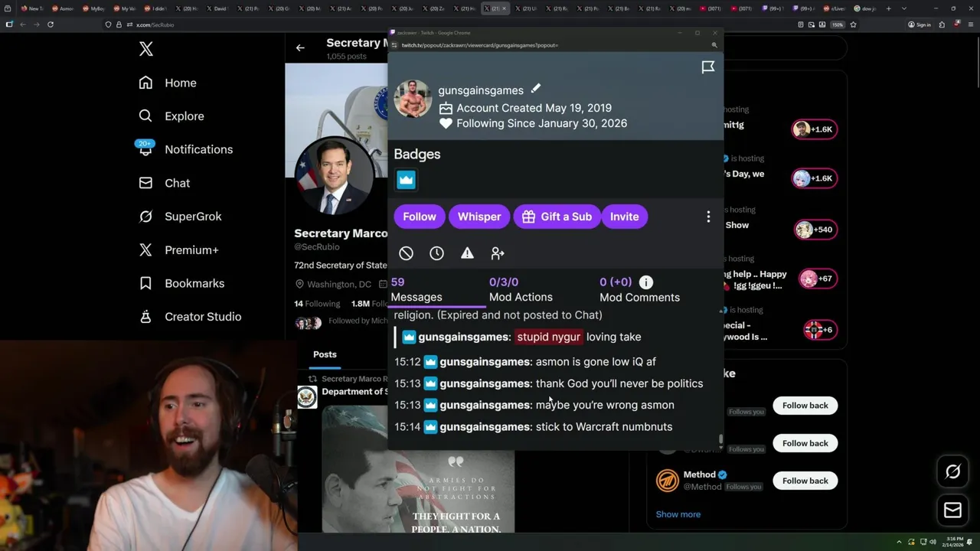This screenshot has height=551, width=980.
Task: Switch to the 'dow jo' browser tab
Action: pyautogui.click(x=866, y=8)
